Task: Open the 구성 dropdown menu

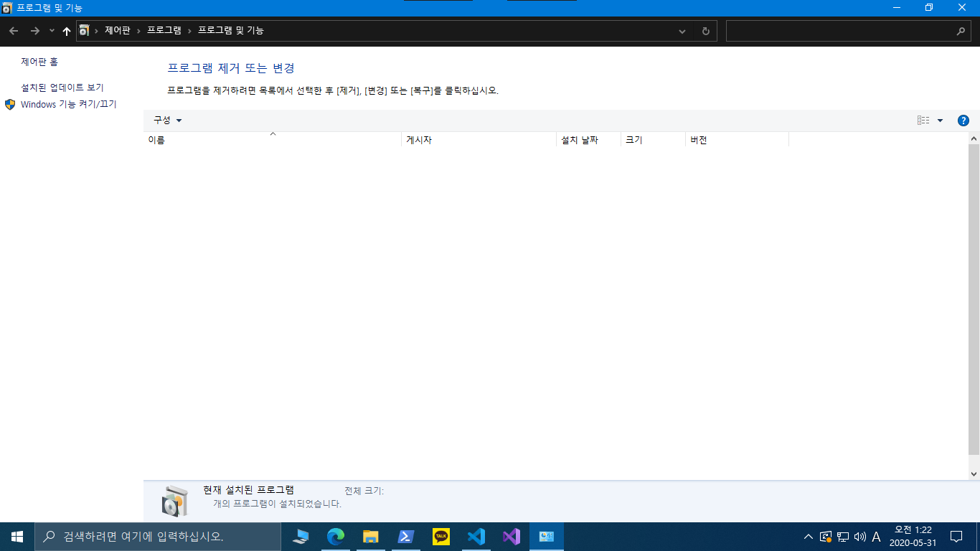Action: tap(168, 121)
